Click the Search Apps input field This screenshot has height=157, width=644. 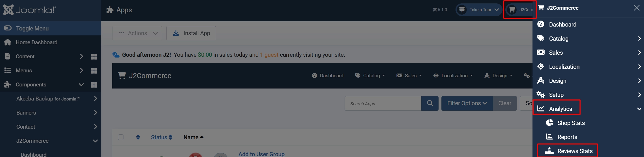[383, 103]
